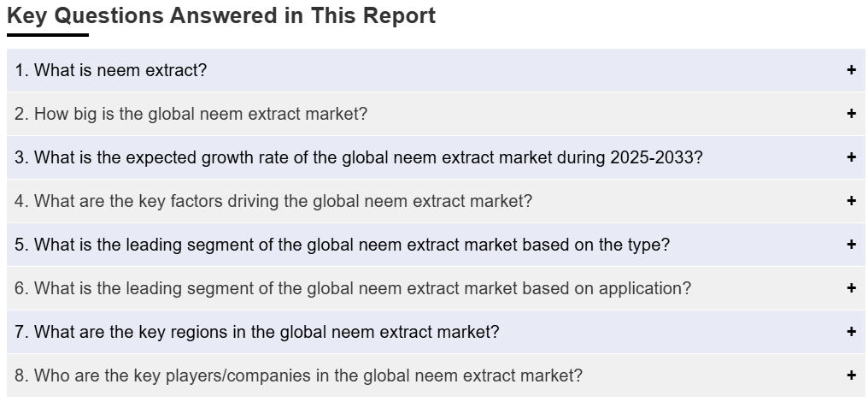868x402 pixels.
Task: Click plus icon for key players/companies question
Action: 851,375
